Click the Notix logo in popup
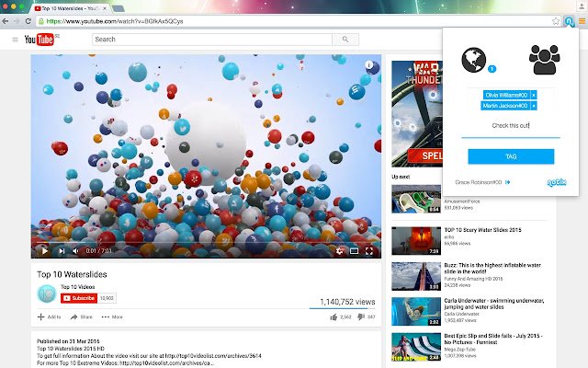Viewport: 588px width, 368px height. 556,182
